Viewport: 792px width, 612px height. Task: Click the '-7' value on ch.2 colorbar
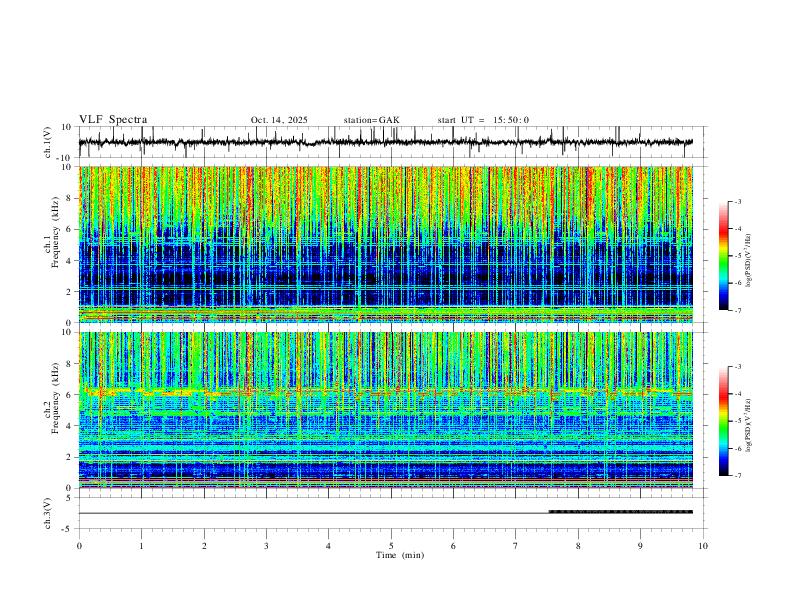[x=737, y=475]
